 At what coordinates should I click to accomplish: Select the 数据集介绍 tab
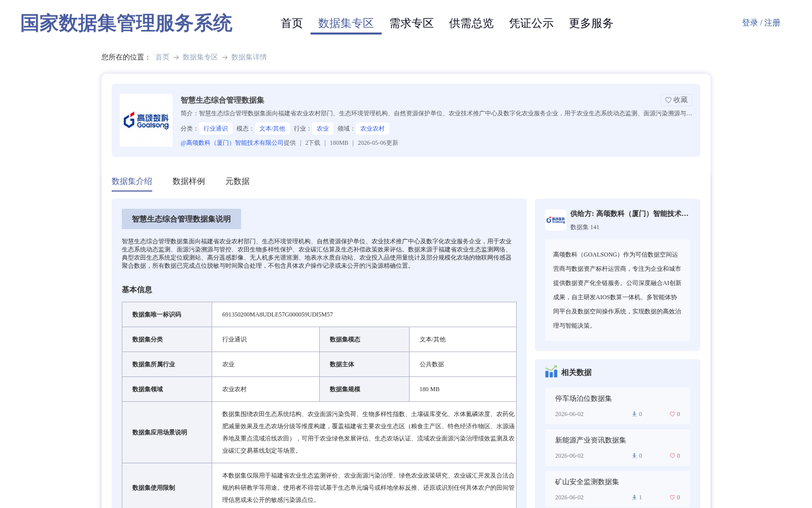click(x=132, y=181)
